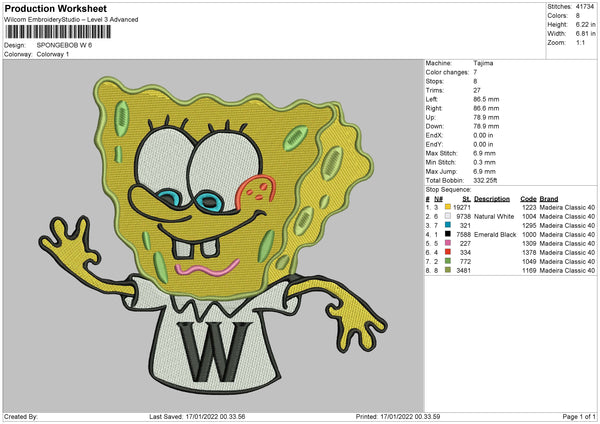Click the 'St.' column header
This screenshot has height=424, width=600.
(466, 199)
